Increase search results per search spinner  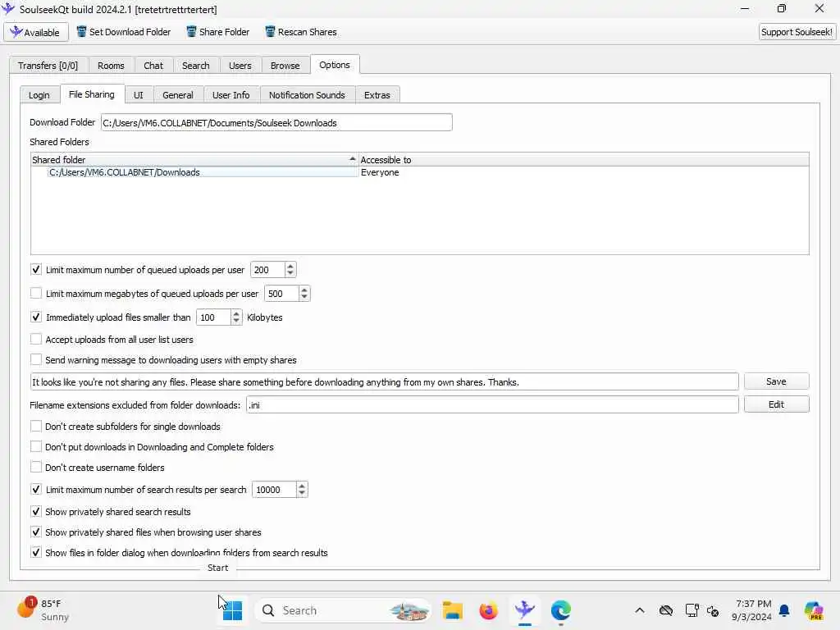click(302, 486)
